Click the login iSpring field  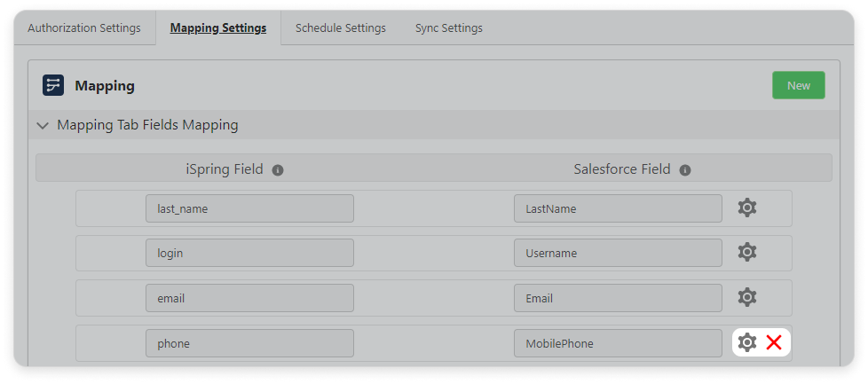249,253
